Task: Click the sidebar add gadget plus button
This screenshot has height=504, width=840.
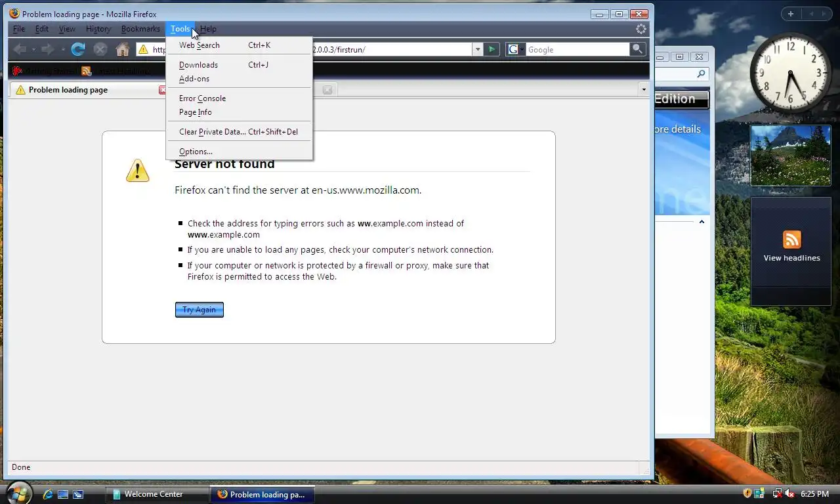Action: click(x=791, y=14)
